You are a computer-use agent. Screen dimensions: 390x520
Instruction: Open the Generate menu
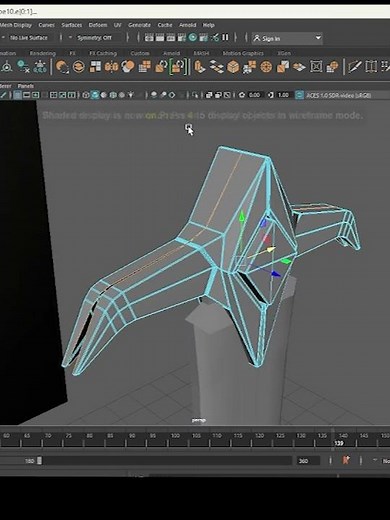(139, 25)
